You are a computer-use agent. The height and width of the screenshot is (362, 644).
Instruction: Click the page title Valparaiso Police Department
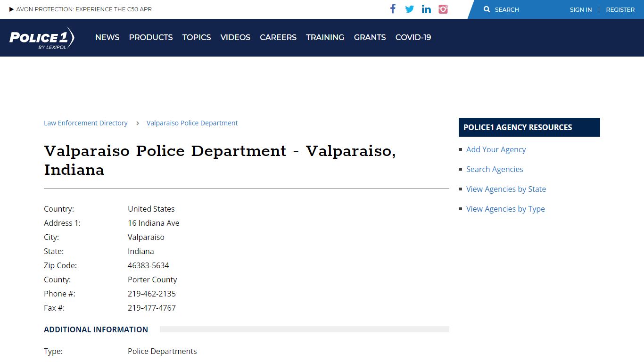pyautogui.click(x=220, y=160)
